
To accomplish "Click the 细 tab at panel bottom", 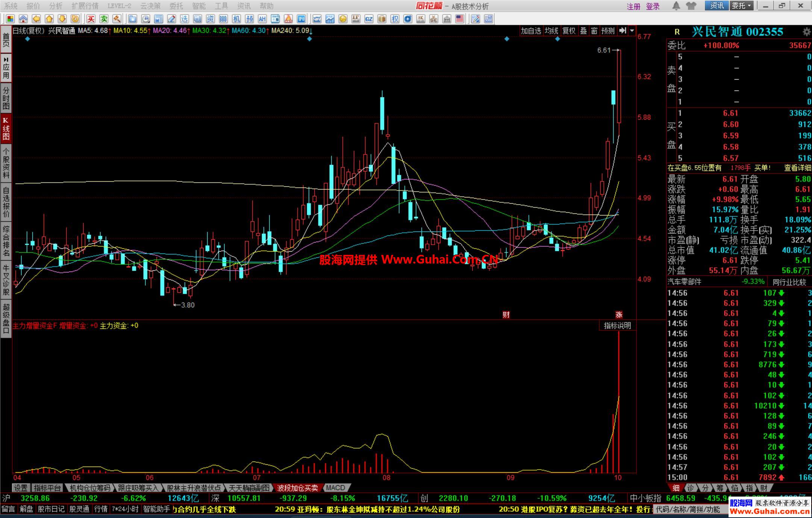I will click(x=676, y=488).
